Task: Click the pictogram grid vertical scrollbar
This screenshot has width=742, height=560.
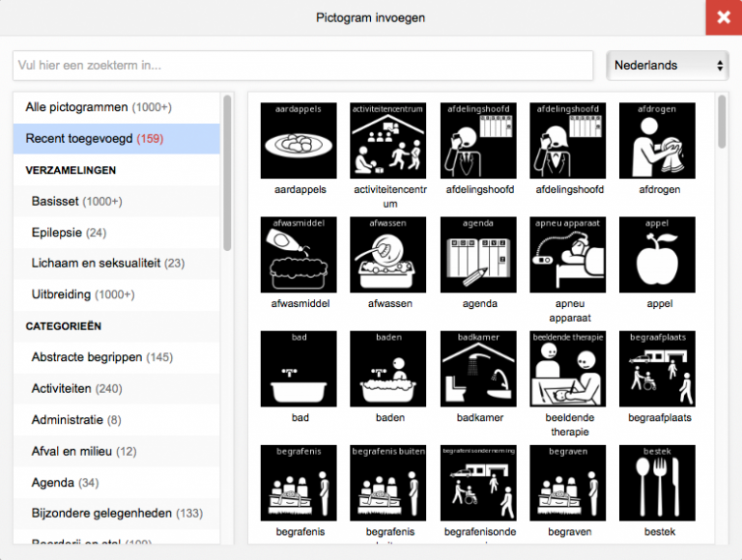Action: [x=722, y=122]
